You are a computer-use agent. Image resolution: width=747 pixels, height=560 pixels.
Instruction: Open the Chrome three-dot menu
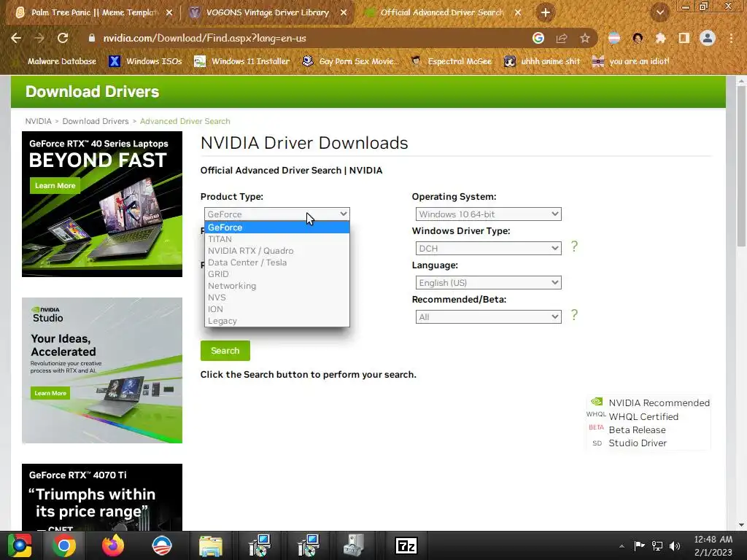(731, 38)
